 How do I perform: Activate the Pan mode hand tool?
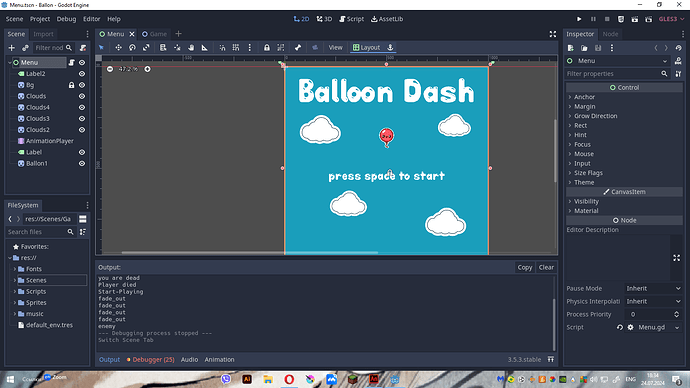(191, 48)
